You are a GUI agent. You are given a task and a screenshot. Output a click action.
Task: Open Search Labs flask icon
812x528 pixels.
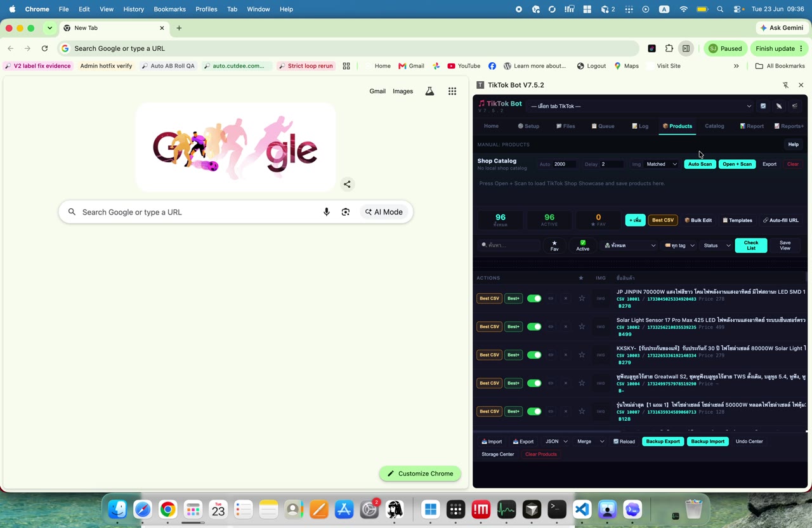(x=429, y=91)
